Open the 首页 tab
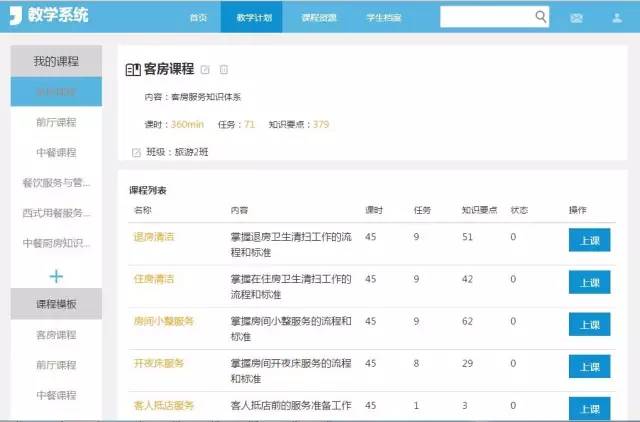Image resolution: width=640 pixels, height=422 pixels. point(199,18)
